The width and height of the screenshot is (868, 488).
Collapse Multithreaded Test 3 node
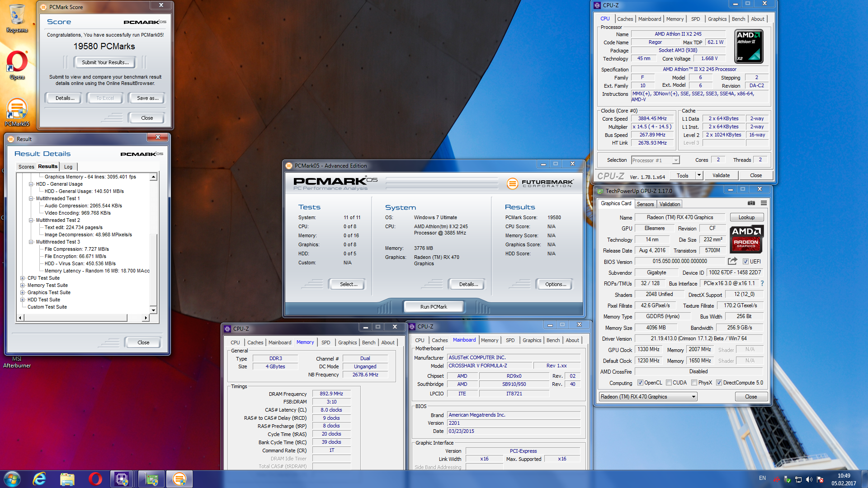tap(31, 242)
